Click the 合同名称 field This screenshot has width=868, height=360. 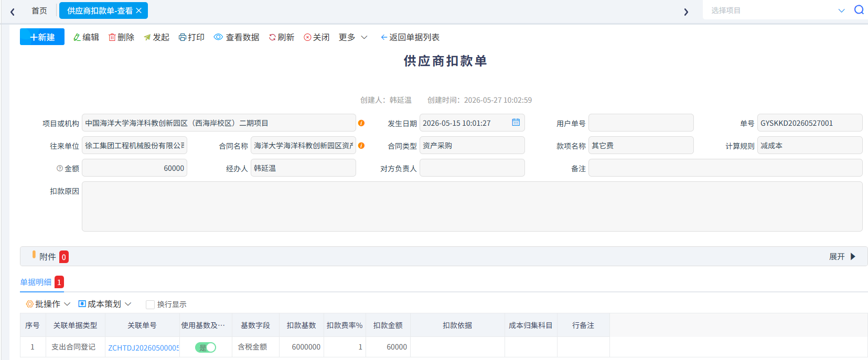click(x=303, y=145)
